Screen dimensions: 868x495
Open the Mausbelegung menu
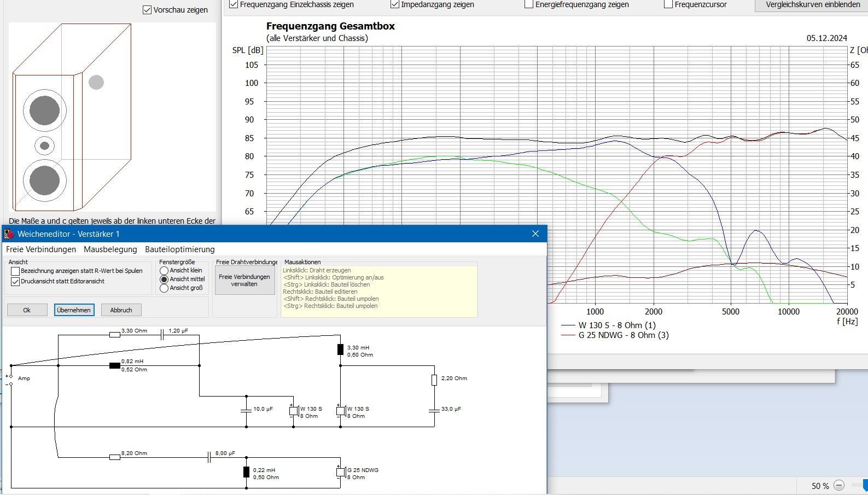110,249
